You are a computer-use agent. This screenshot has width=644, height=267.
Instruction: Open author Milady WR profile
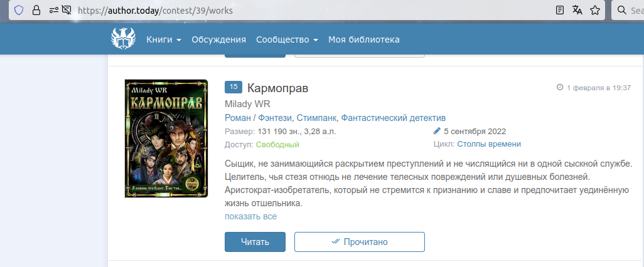(248, 104)
